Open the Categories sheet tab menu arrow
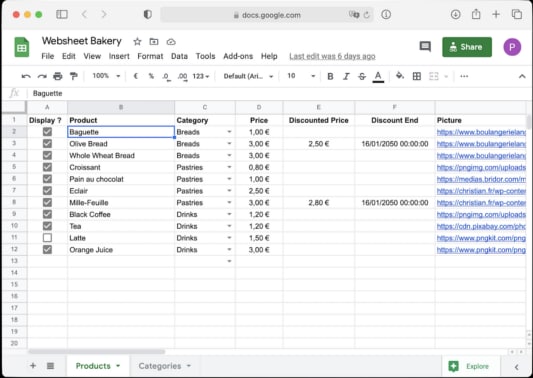 [x=189, y=366]
